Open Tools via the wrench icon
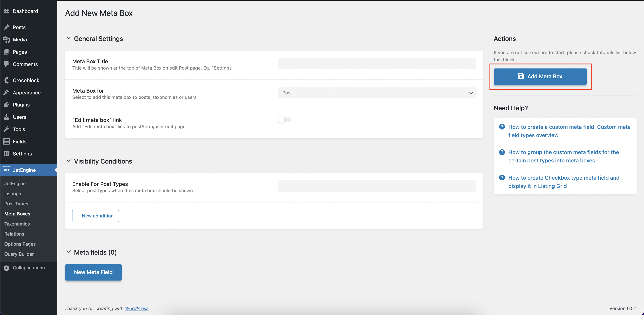 (6, 129)
